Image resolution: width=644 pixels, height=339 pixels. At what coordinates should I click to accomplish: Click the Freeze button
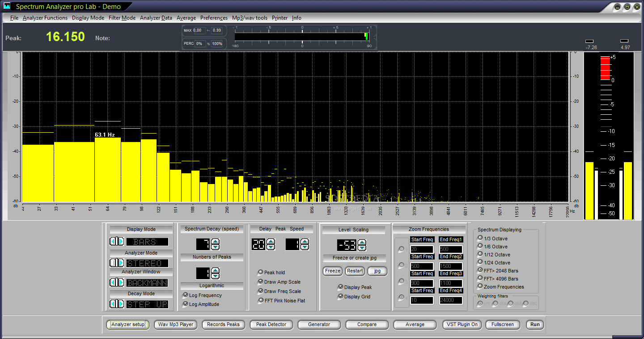[x=332, y=271]
